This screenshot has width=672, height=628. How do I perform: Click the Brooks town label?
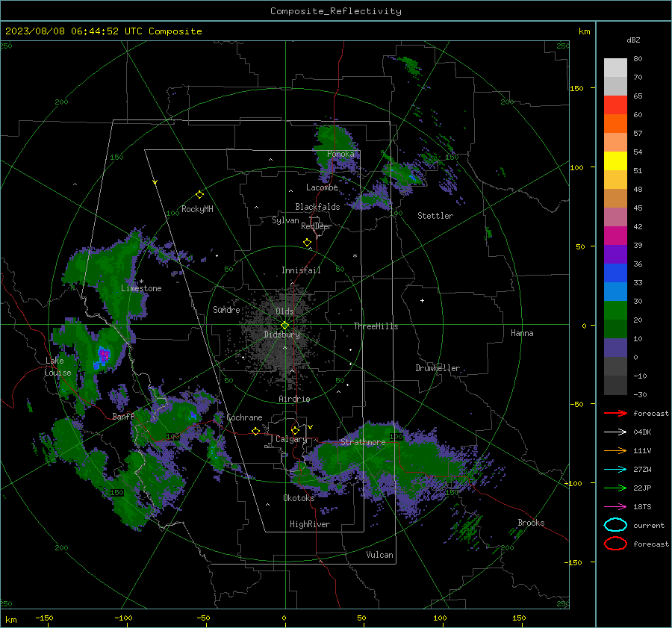point(531,523)
